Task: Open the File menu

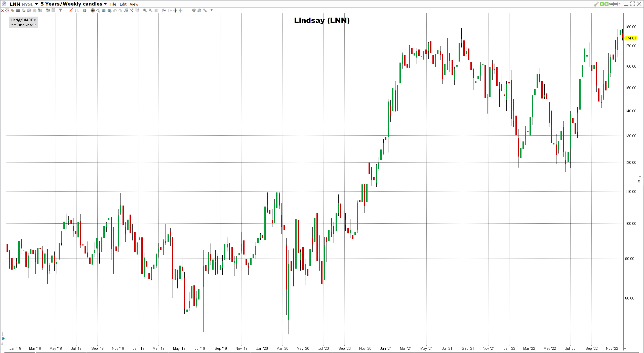Action: coord(113,4)
